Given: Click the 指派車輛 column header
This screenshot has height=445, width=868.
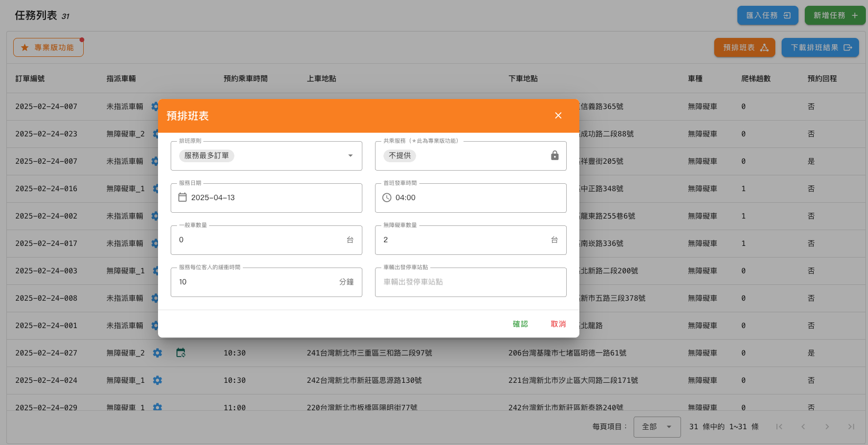Looking at the screenshot, I should 121,78.
